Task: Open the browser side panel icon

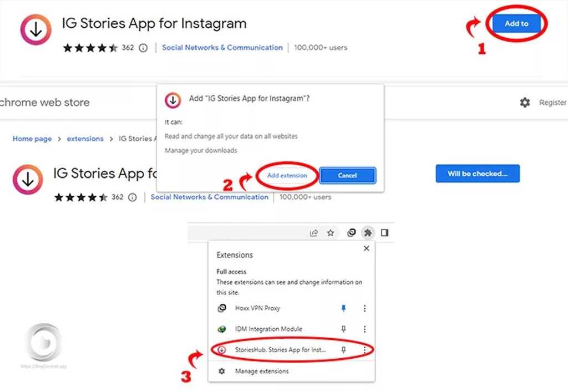Action: pos(384,233)
